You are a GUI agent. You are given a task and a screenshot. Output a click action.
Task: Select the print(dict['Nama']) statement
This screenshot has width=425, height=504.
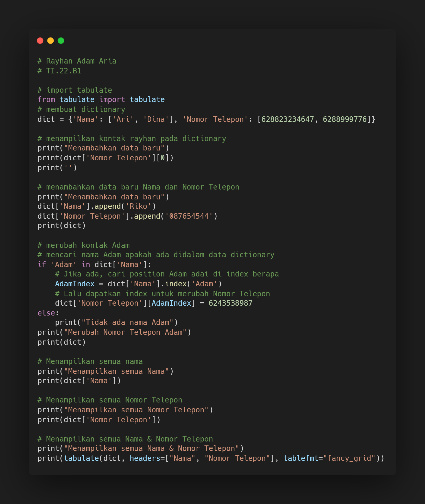pos(78,380)
